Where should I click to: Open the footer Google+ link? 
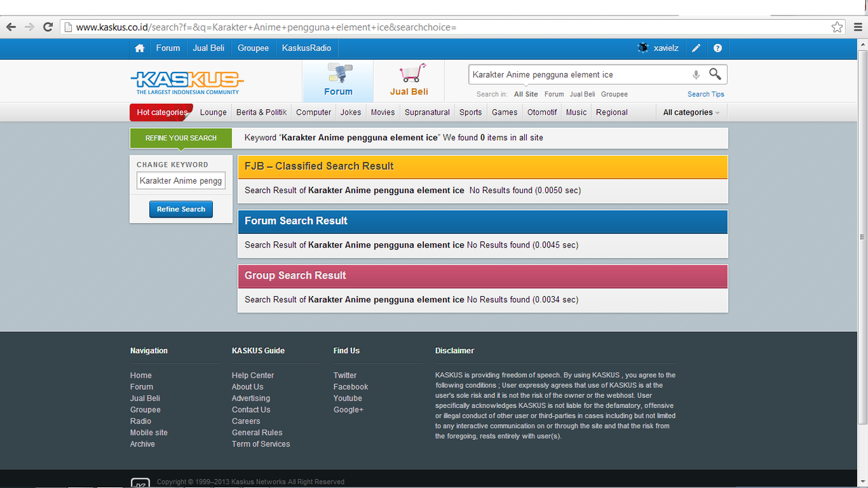point(349,410)
